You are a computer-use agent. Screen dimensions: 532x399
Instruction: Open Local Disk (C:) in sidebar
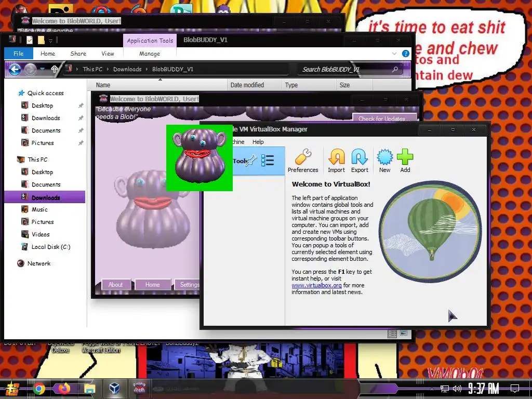pos(50,247)
